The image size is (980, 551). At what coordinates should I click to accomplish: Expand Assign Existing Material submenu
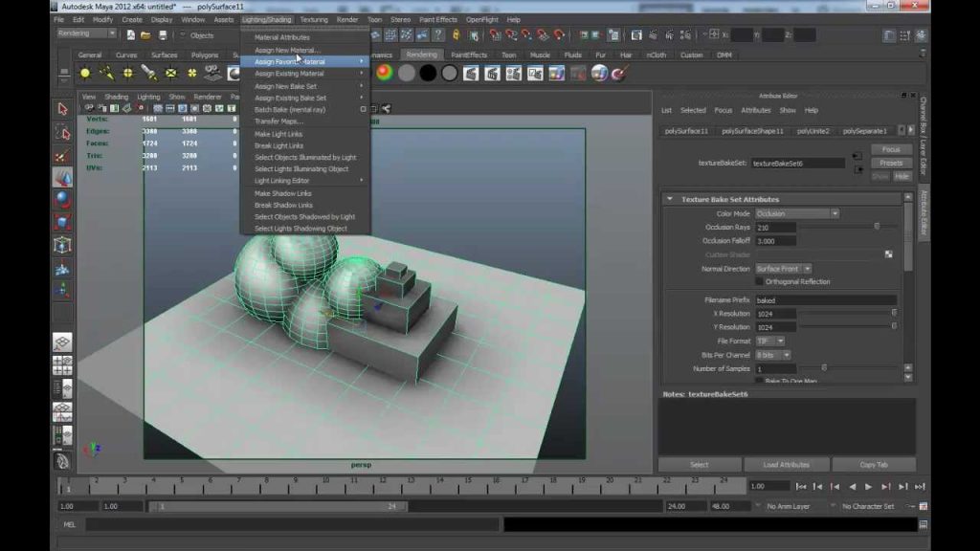point(306,74)
